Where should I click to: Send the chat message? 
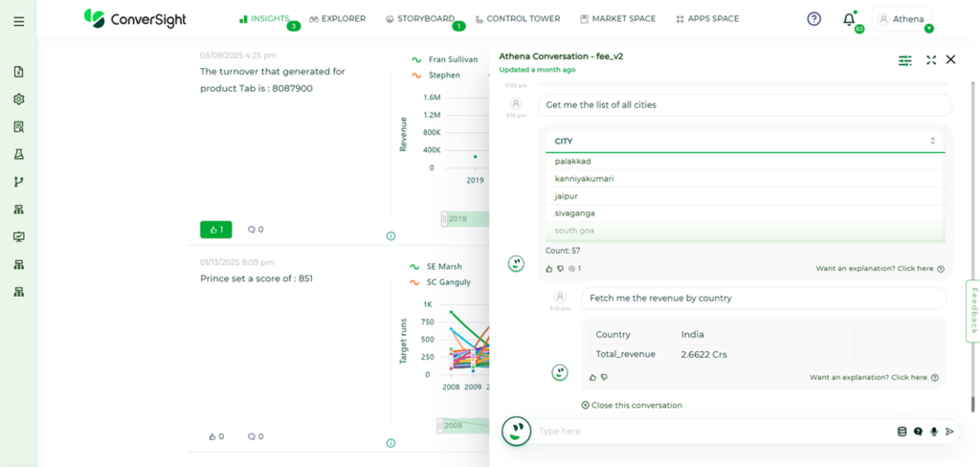coord(949,432)
